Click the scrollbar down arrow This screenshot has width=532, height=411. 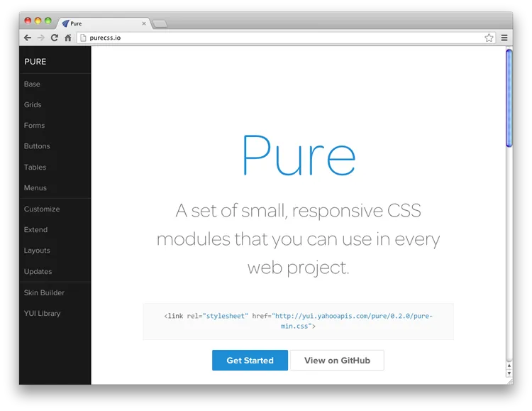click(509, 373)
